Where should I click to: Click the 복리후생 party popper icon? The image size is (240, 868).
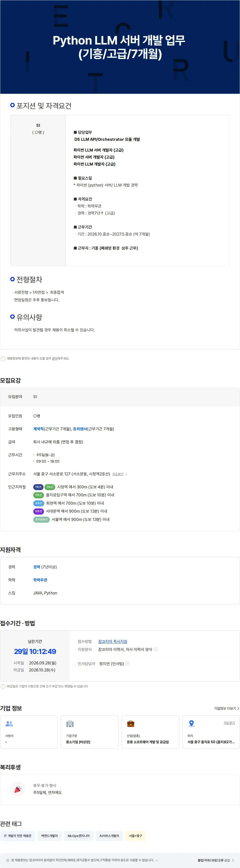point(18,789)
